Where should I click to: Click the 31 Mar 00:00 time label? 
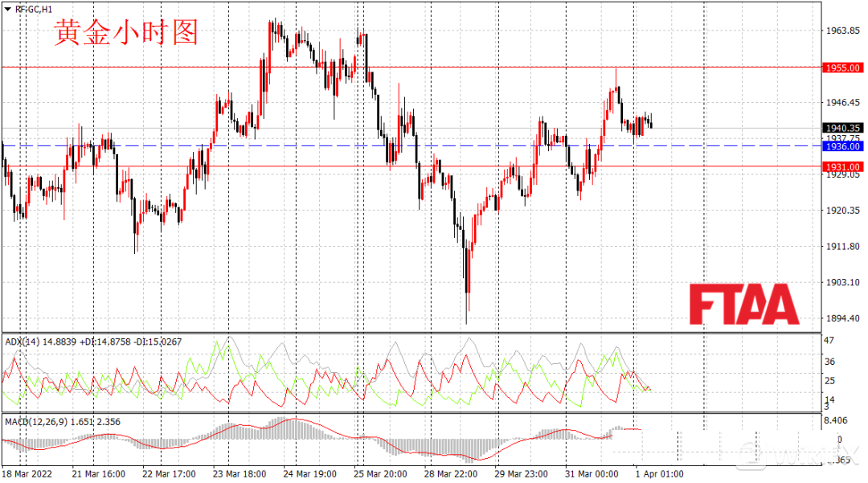click(593, 474)
